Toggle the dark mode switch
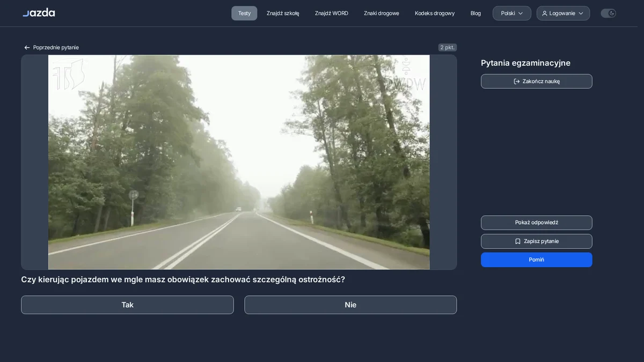Viewport: 644px width, 362px height. (609, 13)
